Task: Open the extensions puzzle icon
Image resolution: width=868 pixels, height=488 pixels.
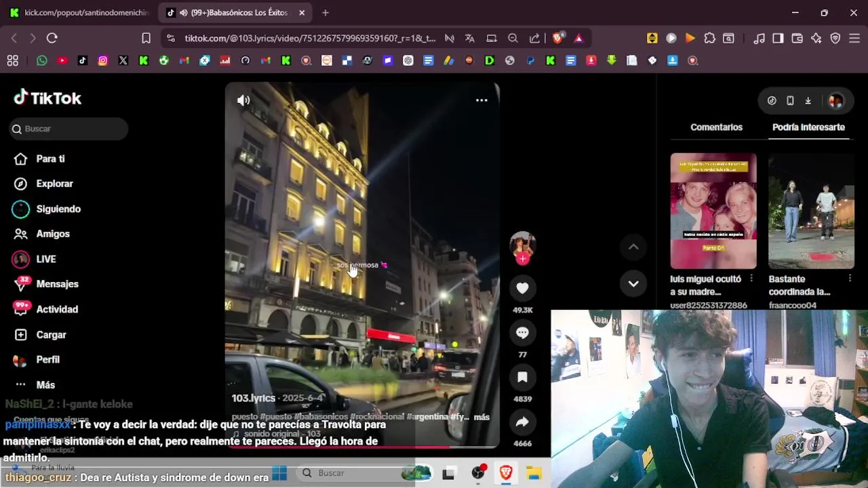Action: pos(709,39)
